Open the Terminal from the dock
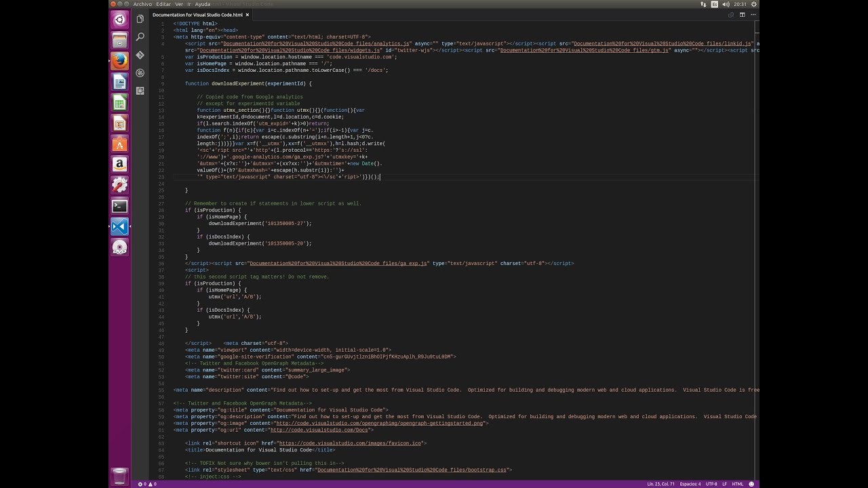 point(119,206)
